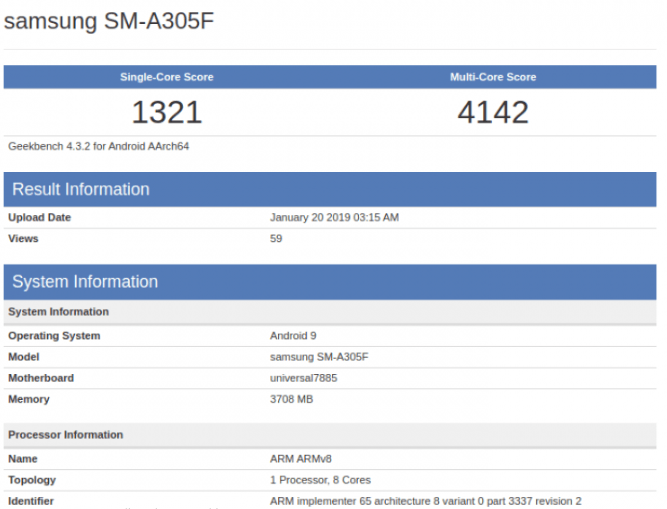Click the 'Android 9' value
Viewport: 667px width, 509px height.
(x=293, y=336)
